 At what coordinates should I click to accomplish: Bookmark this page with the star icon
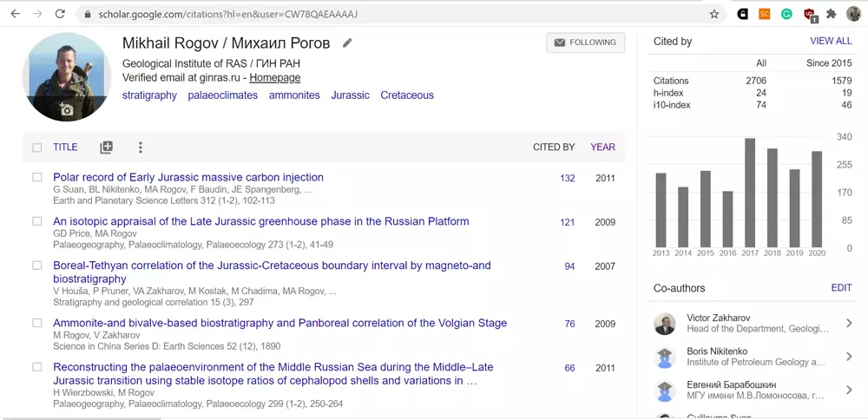click(714, 14)
